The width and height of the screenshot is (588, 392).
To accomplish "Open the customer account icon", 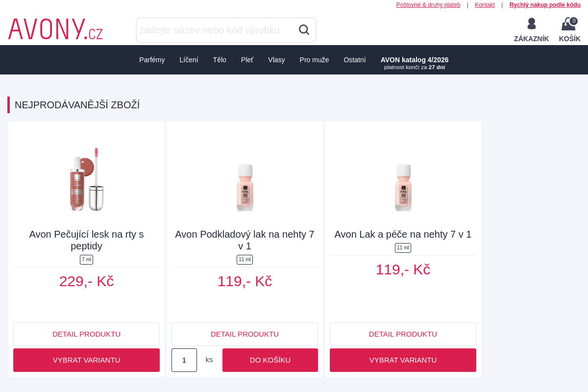I will [x=531, y=24].
